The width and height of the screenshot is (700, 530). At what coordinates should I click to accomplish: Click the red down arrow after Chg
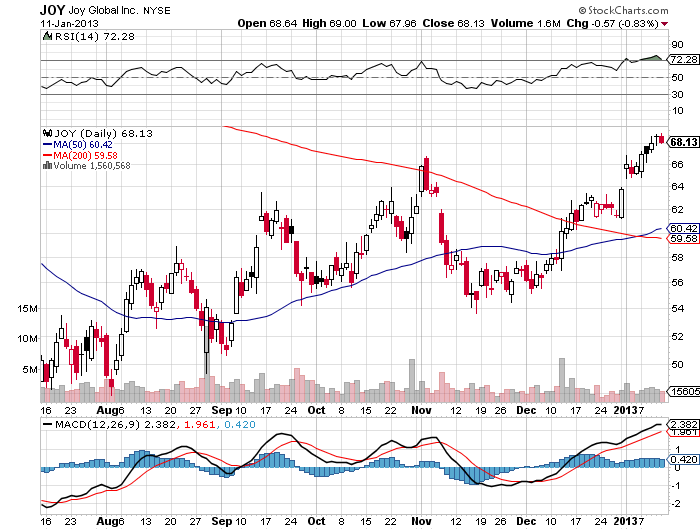[665, 24]
